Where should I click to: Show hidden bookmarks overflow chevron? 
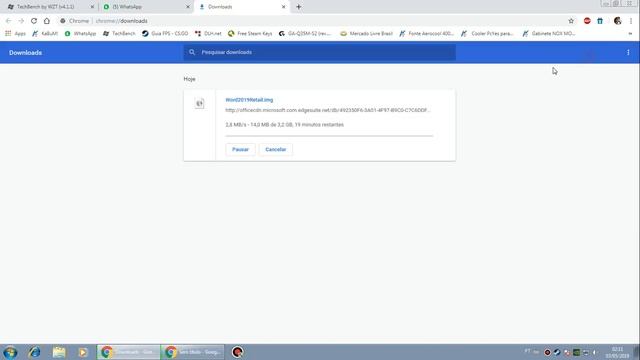pyautogui.click(x=630, y=33)
